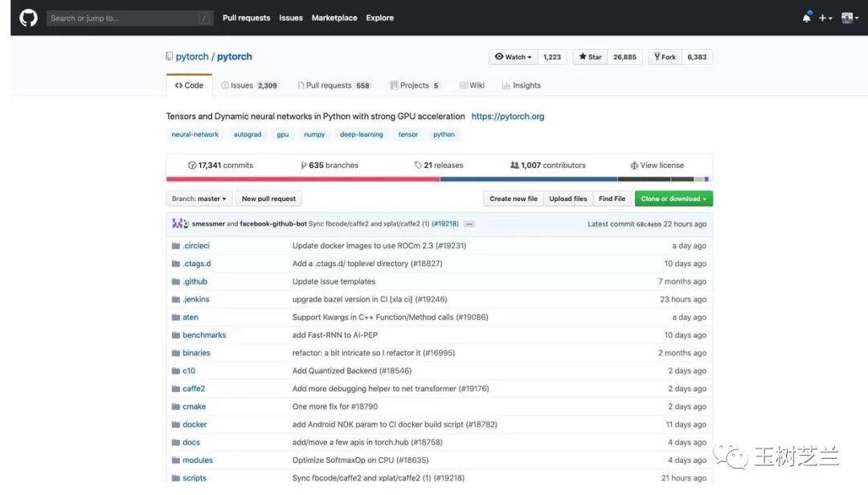Expand the Branch: master dropdown
Image resolution: width=868 pixels, height=495 pixels.
pos(199,198)
